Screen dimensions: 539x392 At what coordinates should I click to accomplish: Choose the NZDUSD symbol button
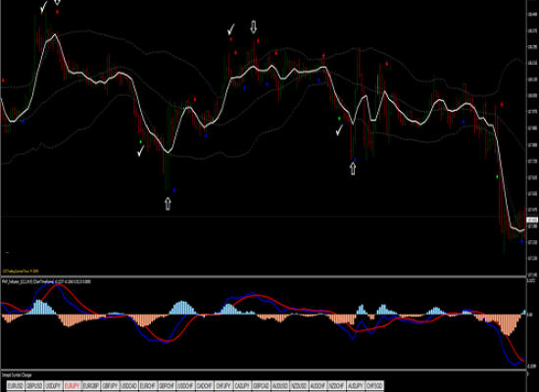tap(300, 386)
